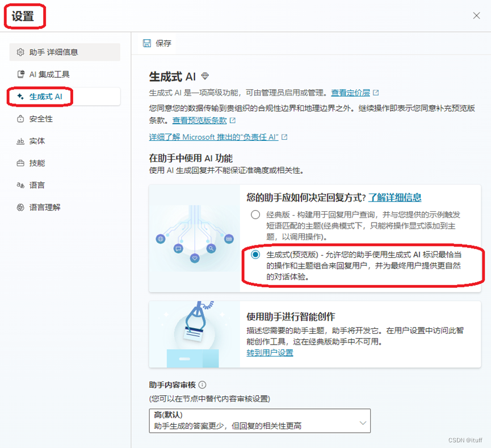Click the 使用助手进行智能创作 heading
The image size is (491, 448).
tap(291, 317)
